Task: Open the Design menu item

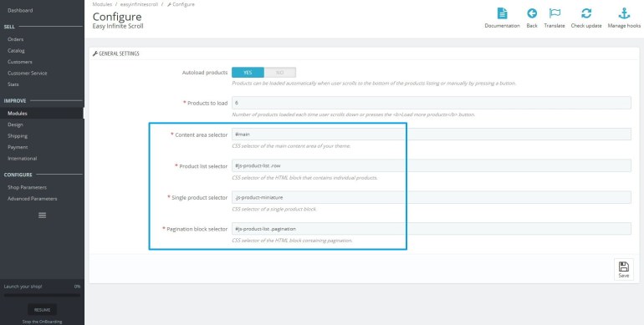Action: pos(15,124)
